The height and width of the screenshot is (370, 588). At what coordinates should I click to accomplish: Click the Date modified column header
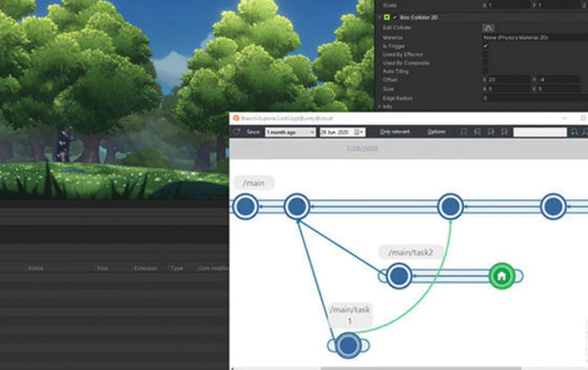point(213,268)
